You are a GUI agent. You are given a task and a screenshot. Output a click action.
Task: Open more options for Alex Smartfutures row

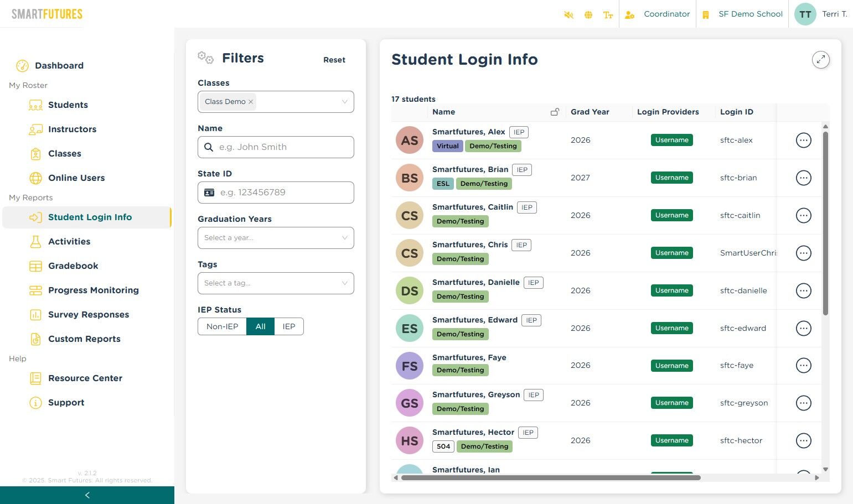tap(804, 141)
